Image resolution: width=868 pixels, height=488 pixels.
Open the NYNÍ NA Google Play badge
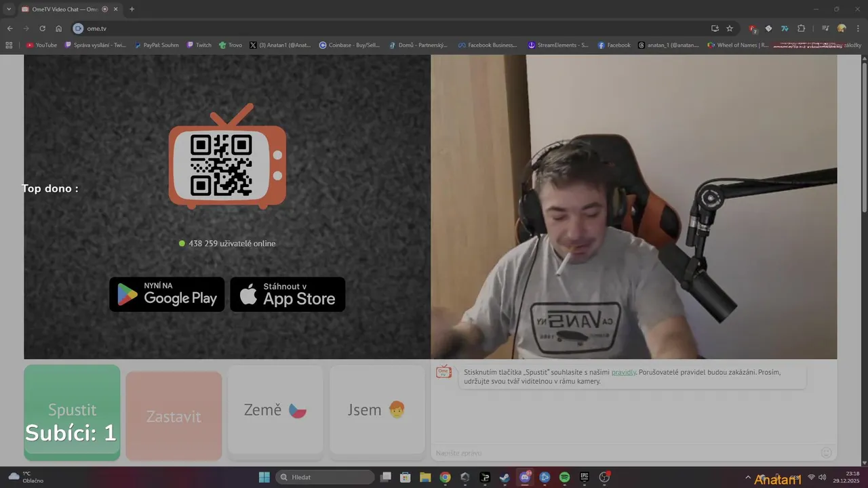[167, 294]
